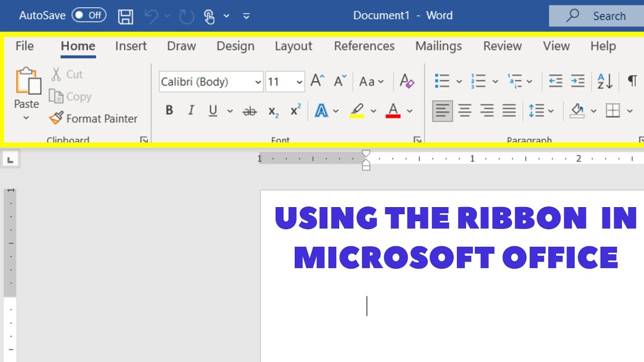The height and width of the screenshot is (362, 644).
Task: Open the font color dropdown arrow
Action: coord(410,111)
